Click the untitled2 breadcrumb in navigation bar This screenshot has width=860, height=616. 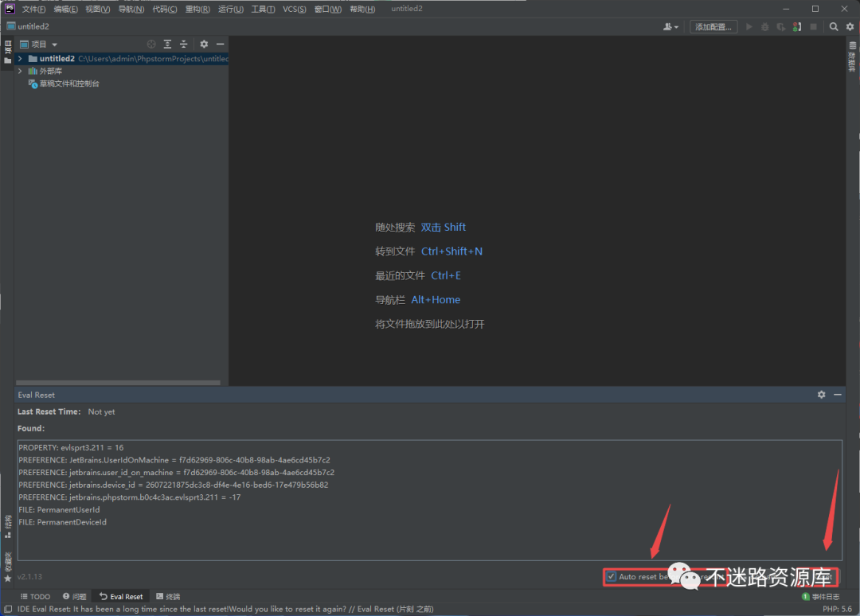click(28, 26)
